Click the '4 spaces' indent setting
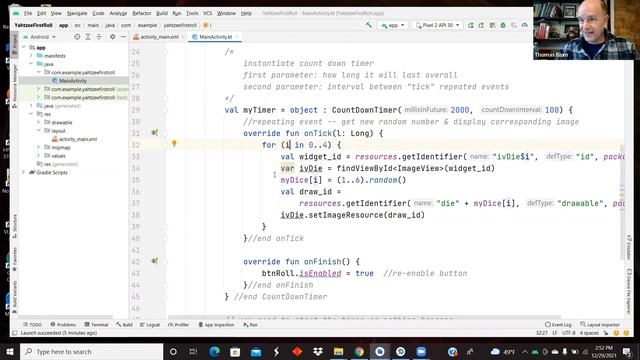The height and width of the screenshot is (360, 640). [589, 333]
